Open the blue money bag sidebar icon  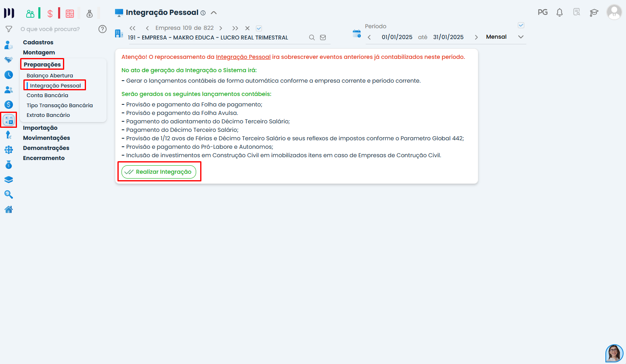click(8, 165)
